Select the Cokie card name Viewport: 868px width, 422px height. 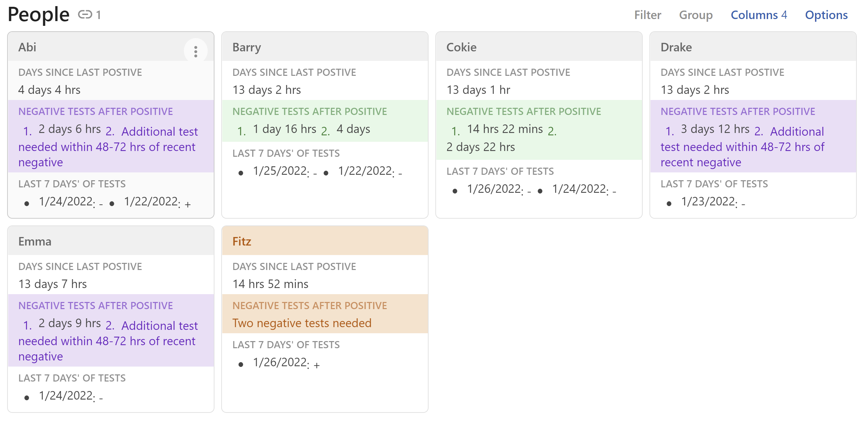461,47
